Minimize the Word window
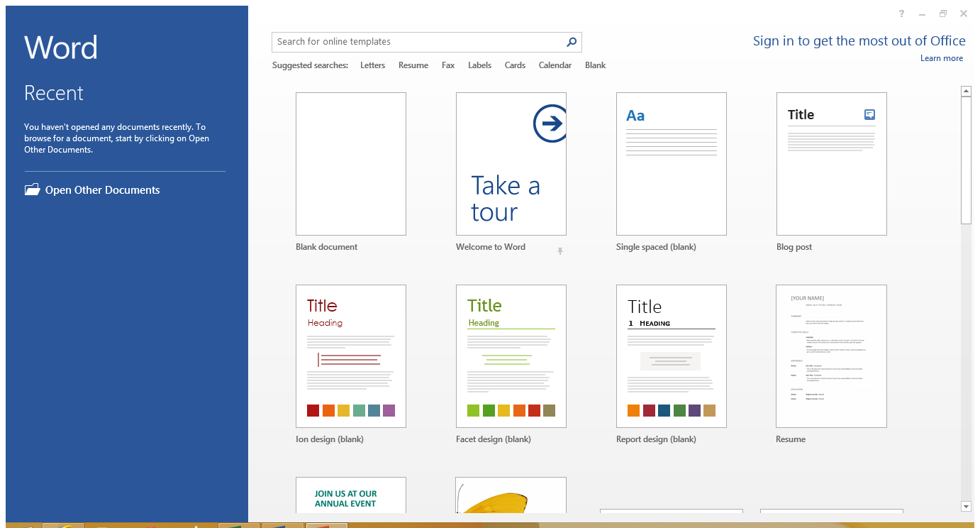980x528 pixels. pyautogui.click(x=923, y=13)
